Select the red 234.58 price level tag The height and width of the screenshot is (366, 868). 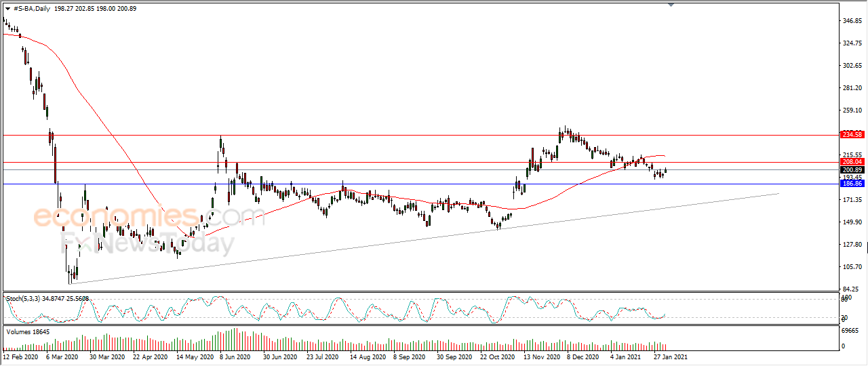tap(851, 135)
